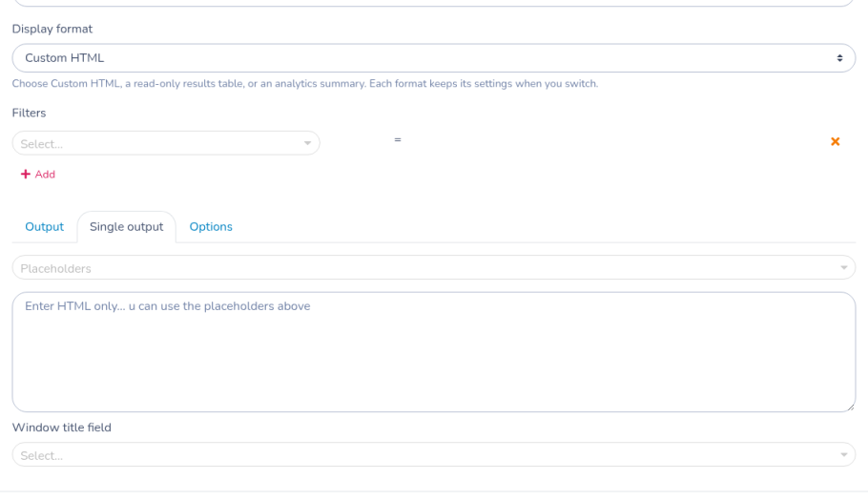Image resolution: width=868 pixels, height=501 pixels.
Task: Open the Window title field dropdown
Action: tap(433, 454)
